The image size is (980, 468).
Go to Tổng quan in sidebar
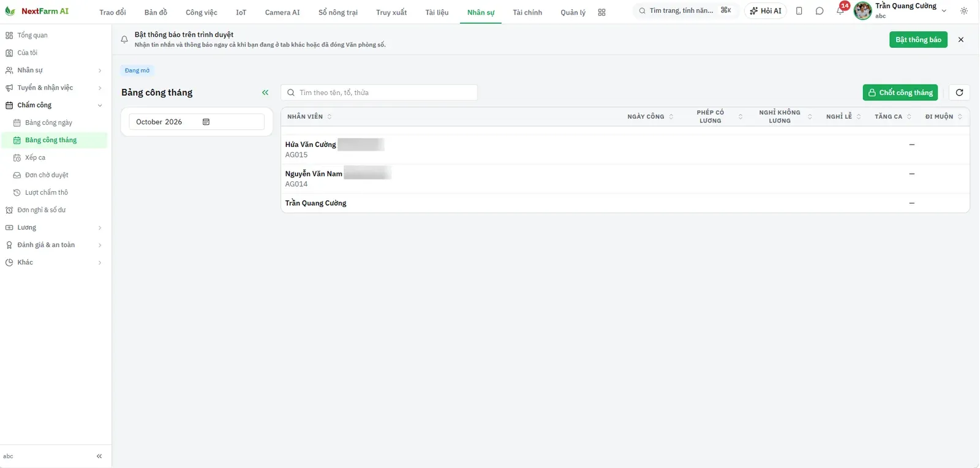point(54,36)
